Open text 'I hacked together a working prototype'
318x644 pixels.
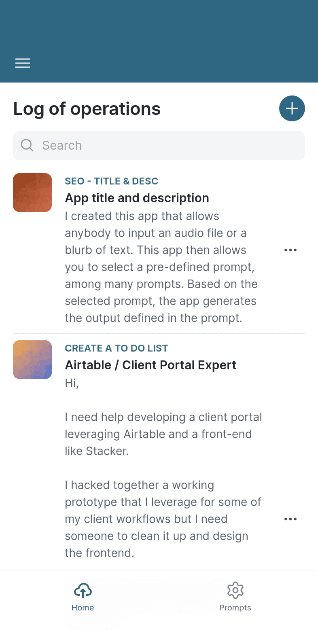[x=163, y=519]
